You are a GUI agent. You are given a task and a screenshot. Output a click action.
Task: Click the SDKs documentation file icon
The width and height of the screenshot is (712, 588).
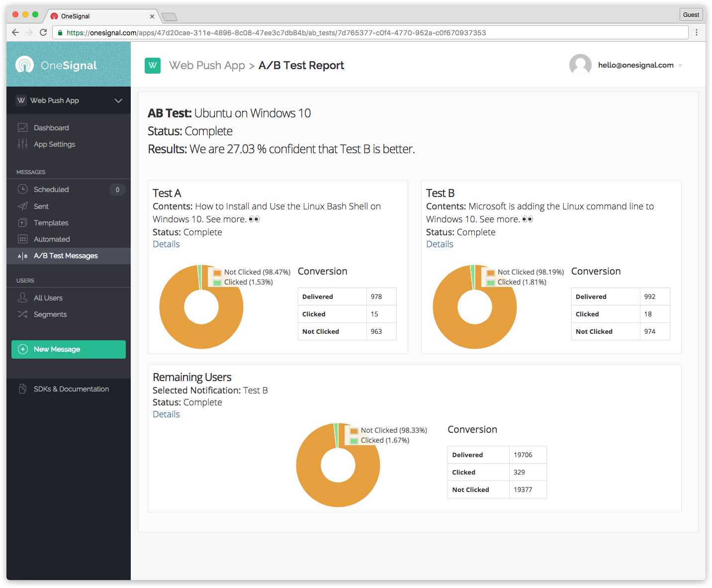[22, 389]
